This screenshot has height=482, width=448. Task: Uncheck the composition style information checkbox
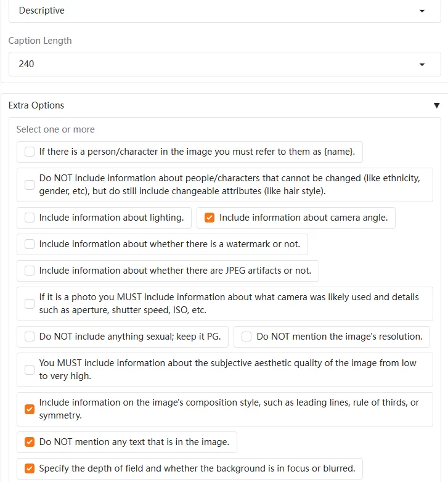pos(30,409)
